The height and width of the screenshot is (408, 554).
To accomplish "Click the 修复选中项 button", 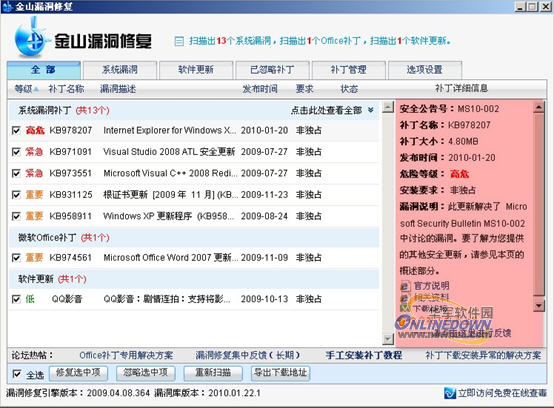I will (x=78, y=373).
